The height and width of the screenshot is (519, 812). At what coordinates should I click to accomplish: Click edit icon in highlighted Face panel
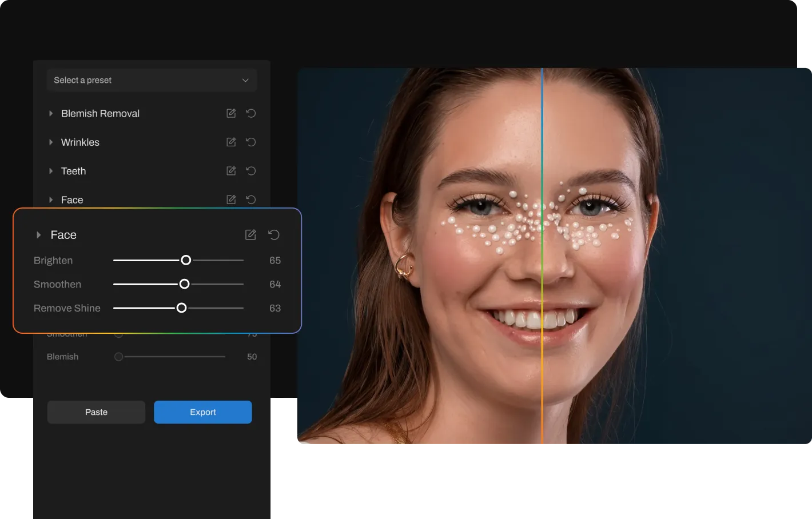click(x=250, y=235)
